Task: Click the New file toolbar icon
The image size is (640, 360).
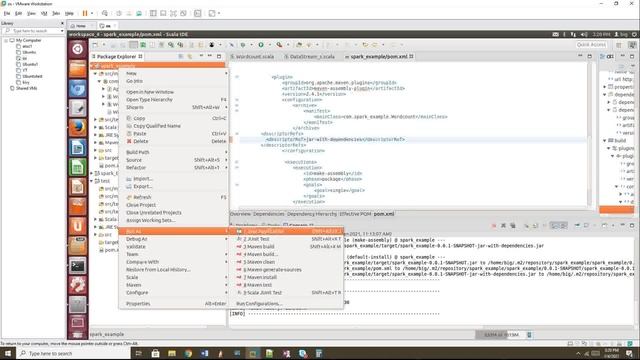Action: point(95,45)
